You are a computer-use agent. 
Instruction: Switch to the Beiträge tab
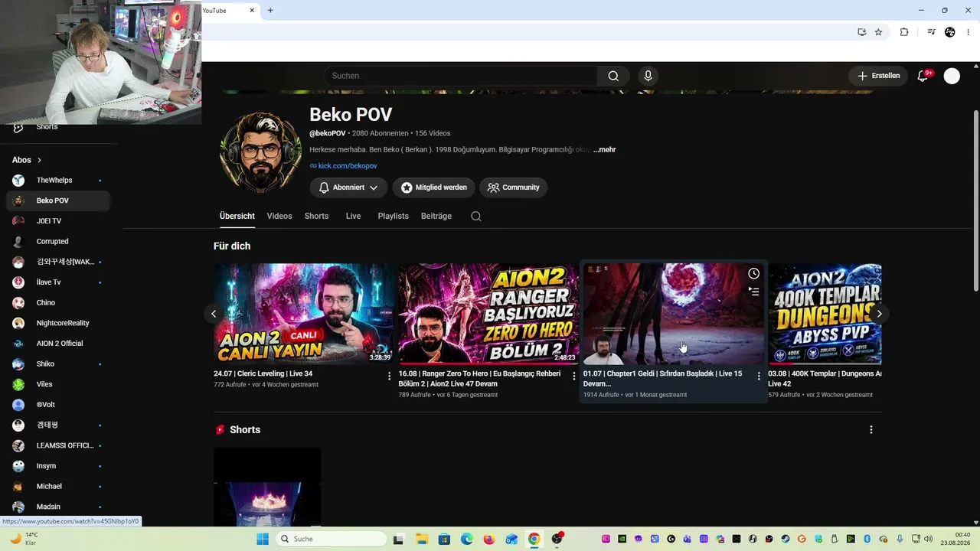tap(436, 217)
